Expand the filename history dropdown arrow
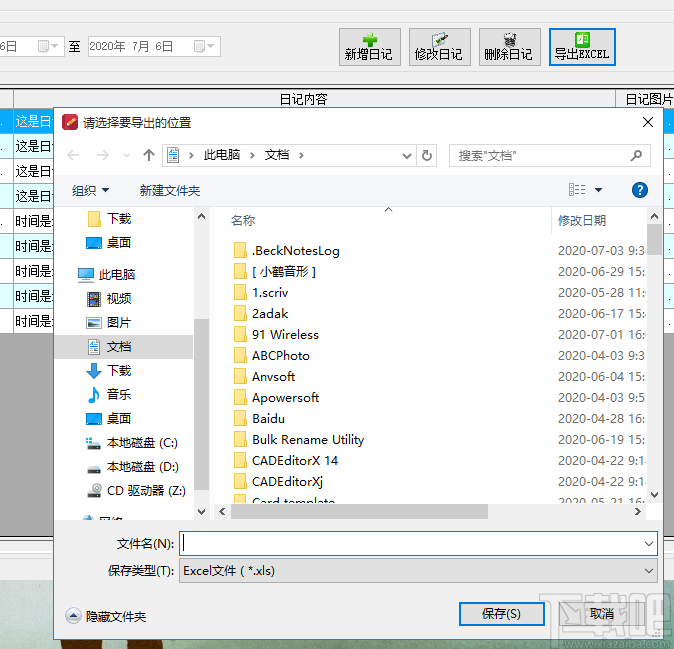 coord(649,544)
